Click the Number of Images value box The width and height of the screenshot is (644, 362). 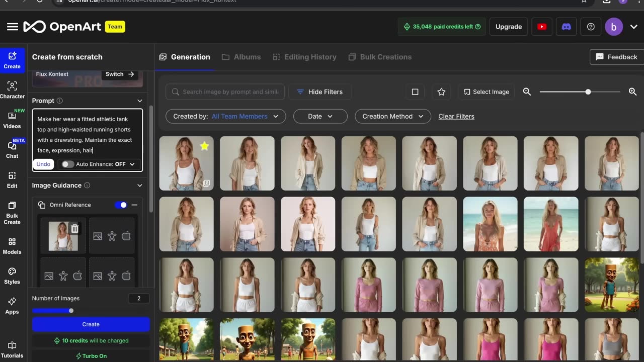click(x=138, y=298)
